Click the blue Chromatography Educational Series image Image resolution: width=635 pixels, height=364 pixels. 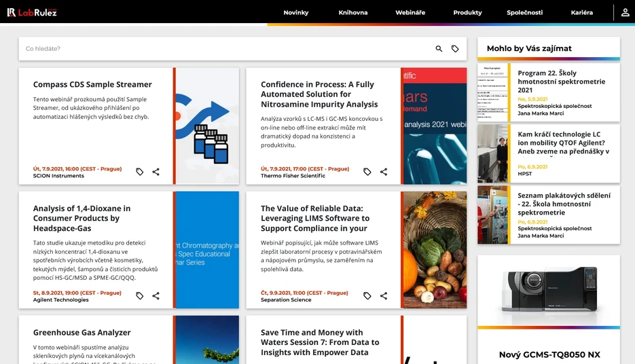coord(207,250)
